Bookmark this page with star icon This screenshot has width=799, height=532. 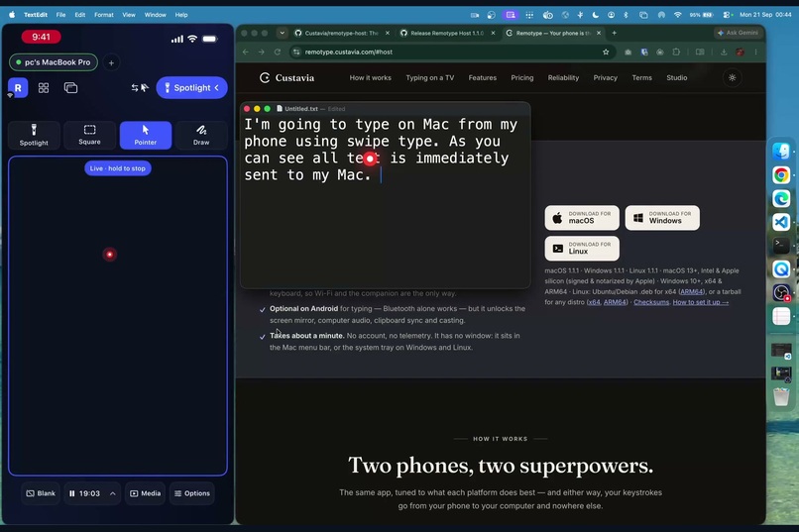tap(606, 52)
